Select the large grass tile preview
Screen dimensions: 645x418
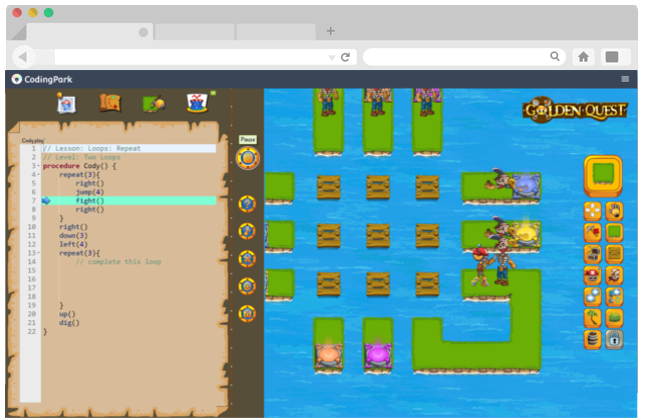point(603,176)
